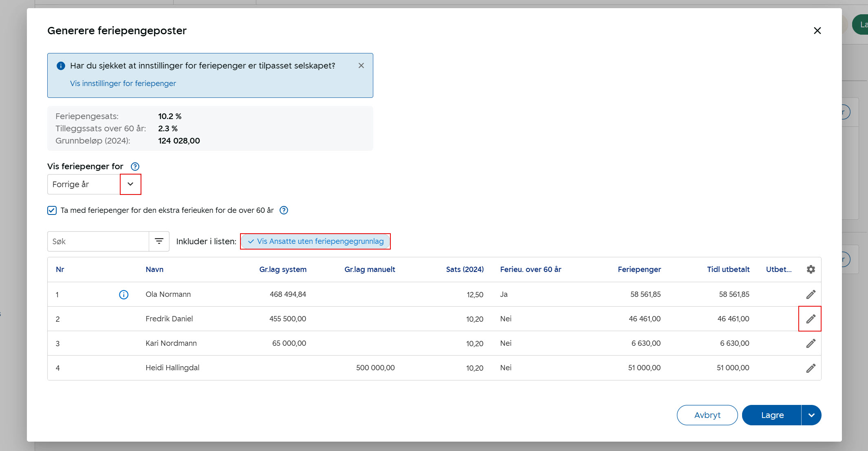Click the Lagre button

pyautogui.click(x=772, y=415)
